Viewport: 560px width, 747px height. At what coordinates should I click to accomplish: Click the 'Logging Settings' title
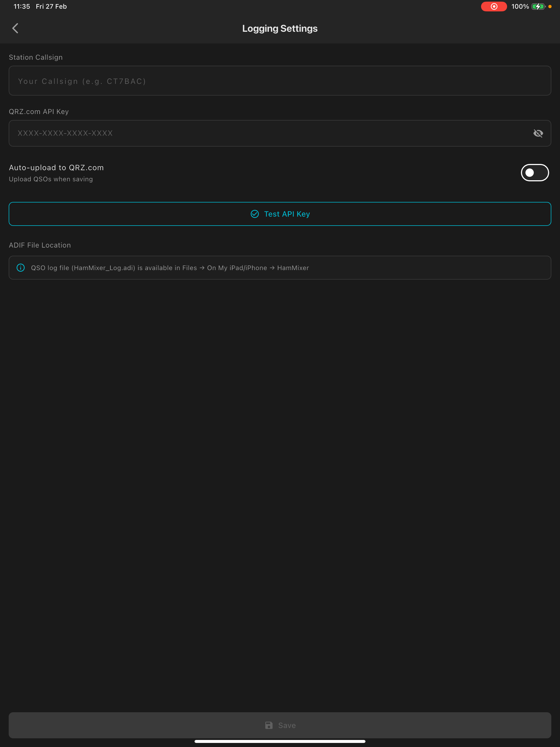[280, 29]
